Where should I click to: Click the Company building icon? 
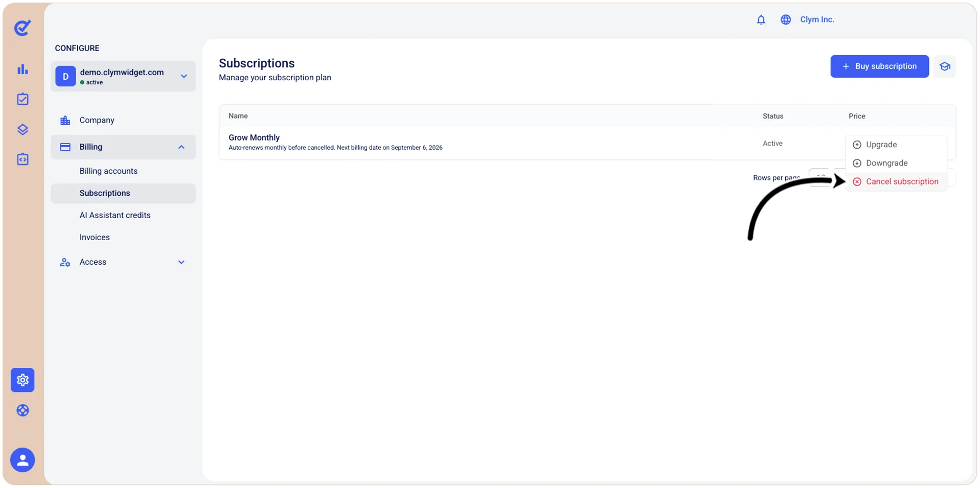click(x=65, y=121)
